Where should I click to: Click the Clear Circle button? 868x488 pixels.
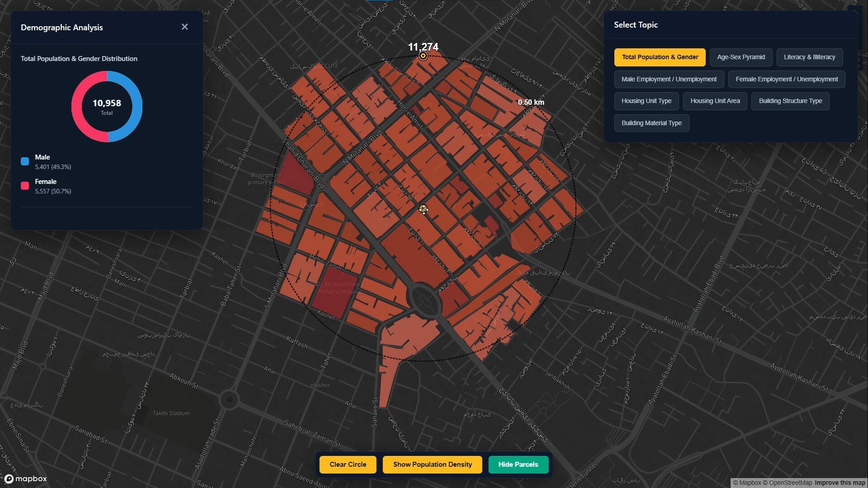pos(348,464)
